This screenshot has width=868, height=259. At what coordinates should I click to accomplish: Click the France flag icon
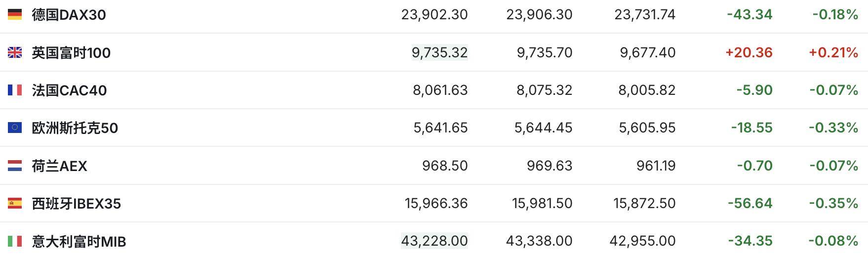point(15,90)
